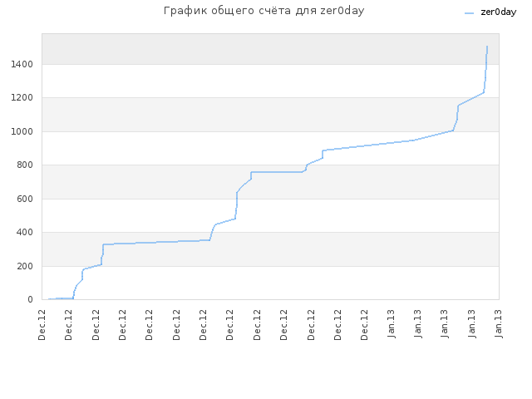Click the long flat line segment below 400
This screenshot has height=399, width=532.
coord(156,242)
